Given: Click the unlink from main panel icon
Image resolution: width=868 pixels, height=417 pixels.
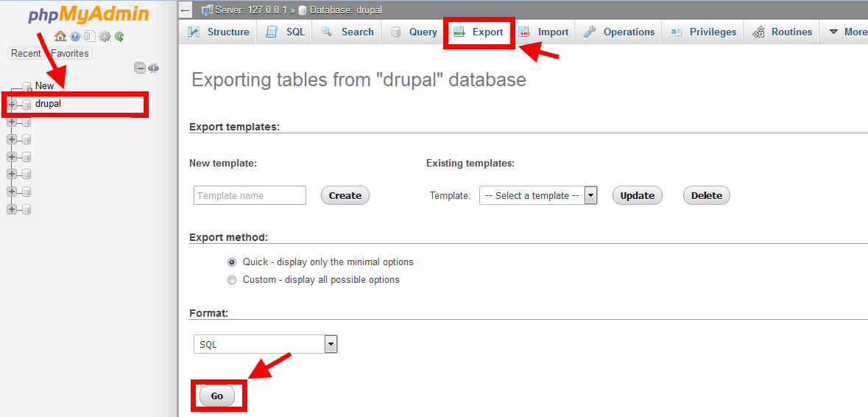Looking at the screenshot, I should (x=153, y=68).
